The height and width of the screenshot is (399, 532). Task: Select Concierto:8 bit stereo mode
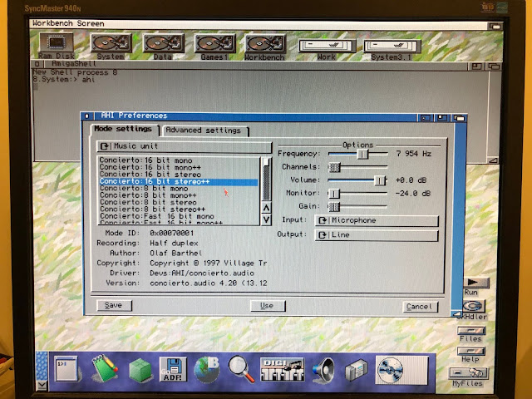[x=179, y=202]
